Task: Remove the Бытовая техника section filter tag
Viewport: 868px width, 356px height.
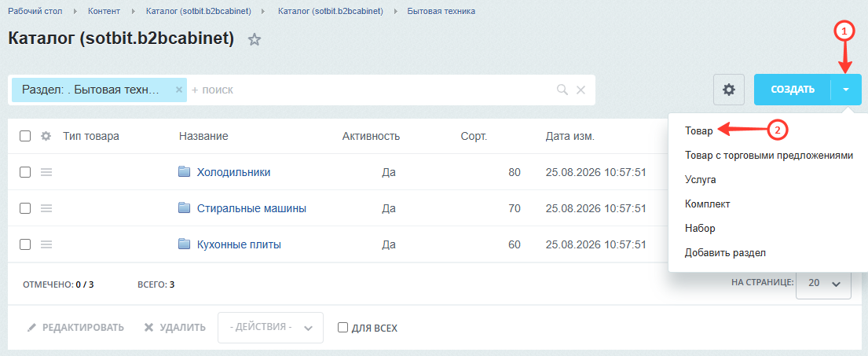Action: pyautogui.click(x=179, y=90)
